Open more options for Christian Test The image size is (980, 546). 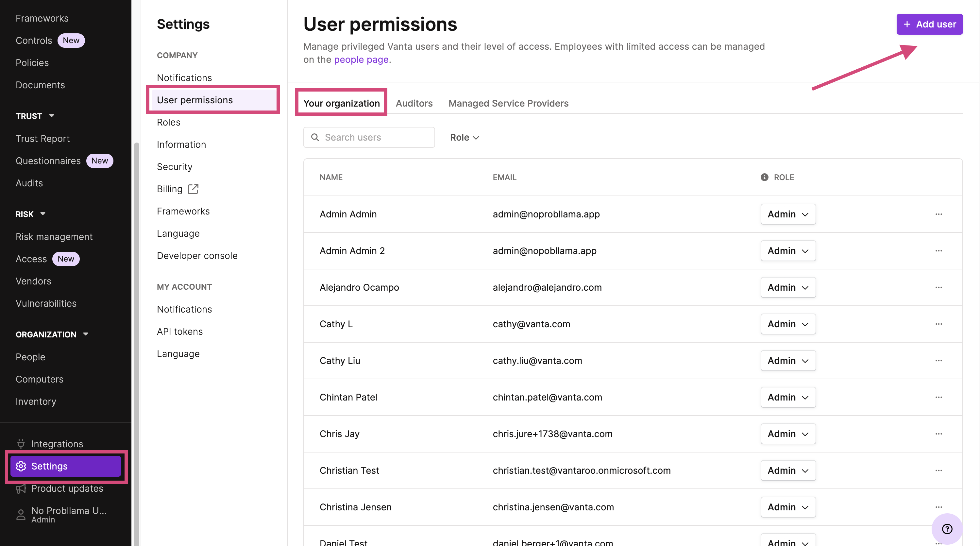tap(938, 471)
